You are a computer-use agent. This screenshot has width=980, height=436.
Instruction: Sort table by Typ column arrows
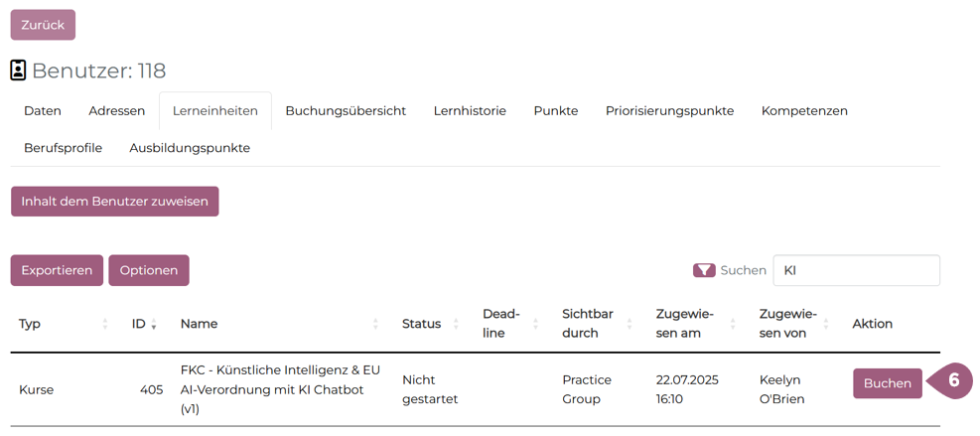click(105, 324)
